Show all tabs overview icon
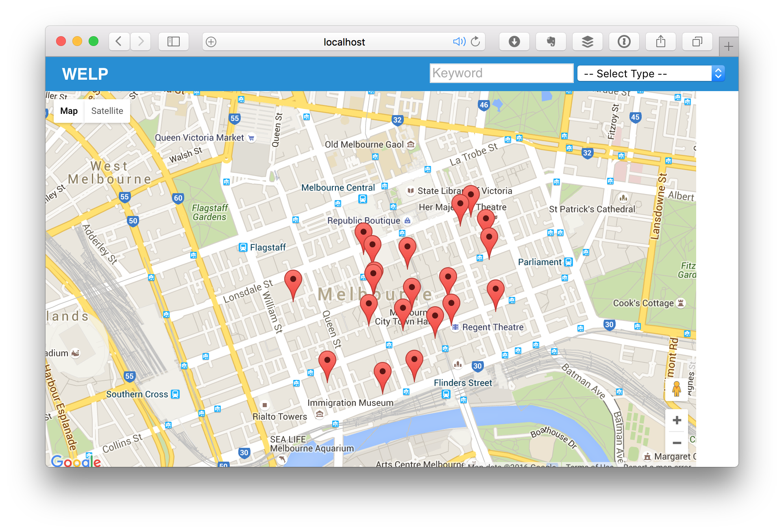Image resolution: width=784 pixels, height=532 pixels. pos(697,41)
